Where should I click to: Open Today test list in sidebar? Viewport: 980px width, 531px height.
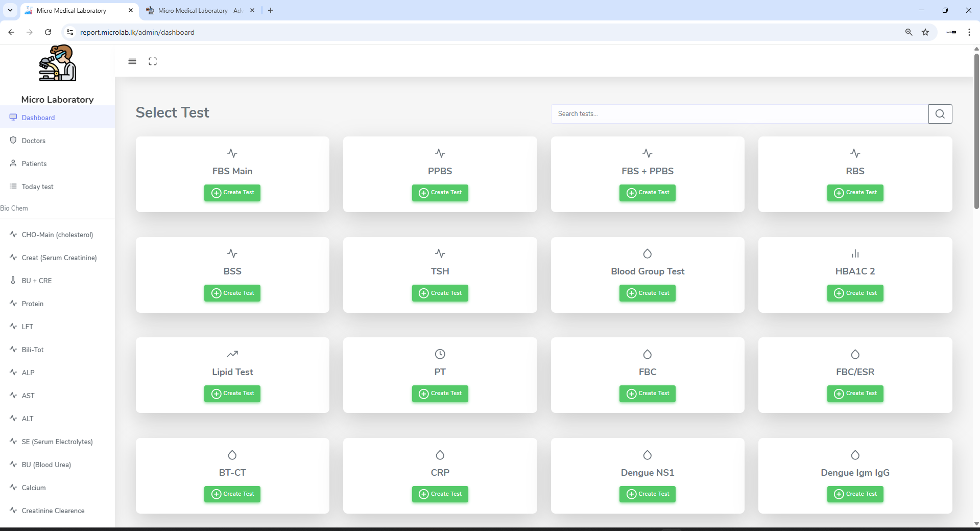[37, 187]
